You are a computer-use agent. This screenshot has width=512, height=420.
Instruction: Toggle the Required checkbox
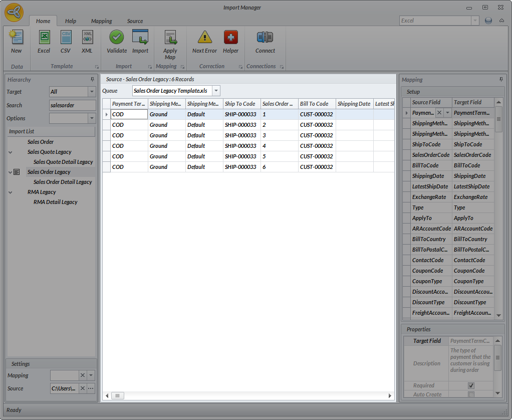[x=471, y=385]
